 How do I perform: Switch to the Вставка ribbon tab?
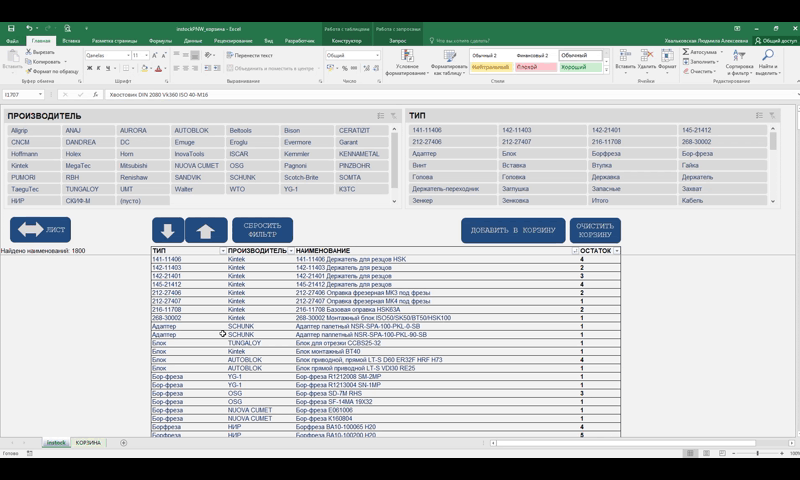pyautogui.click(x=71, y=41)
